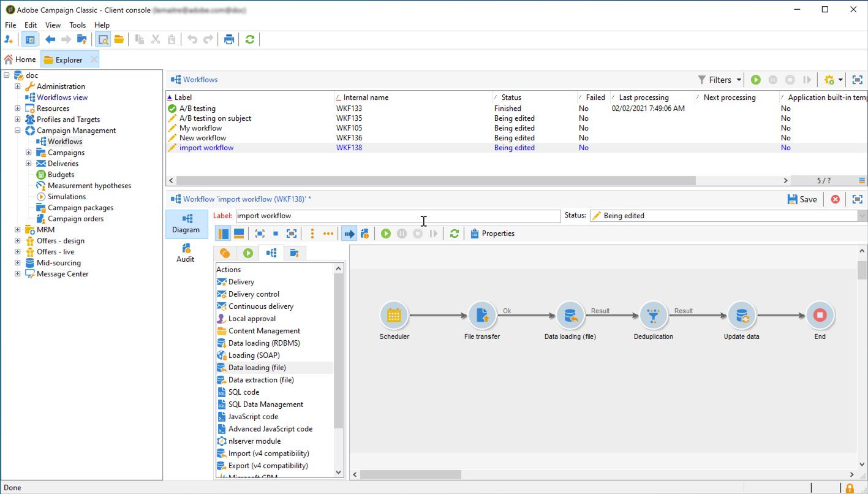Screen dimensions: 868x494
Task: Toggle the navigation tree panel button in the main toolbar
Action: pos(29,39)
